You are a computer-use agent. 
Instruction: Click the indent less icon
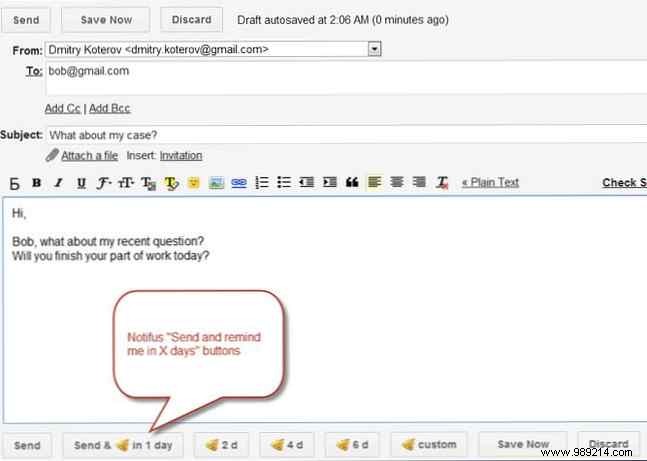pos(307,182)
